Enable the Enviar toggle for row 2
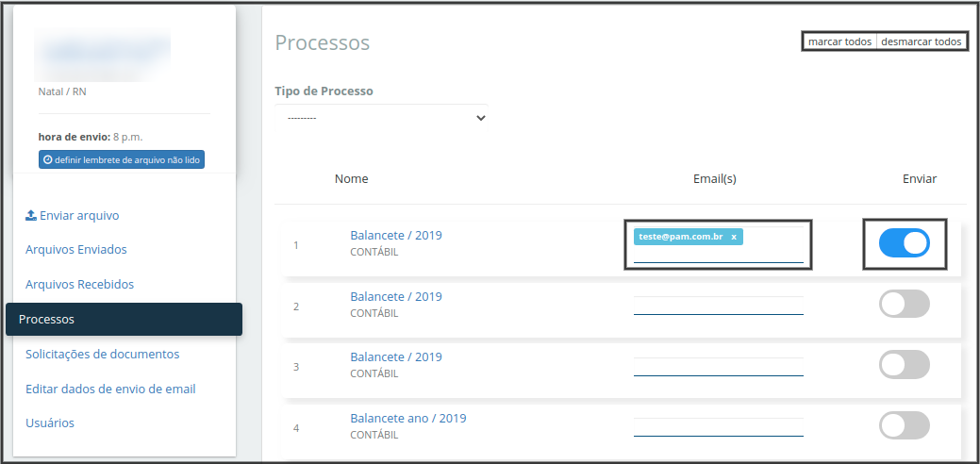Viewport: 980px width, 464px height. click(x=904, y=304)
